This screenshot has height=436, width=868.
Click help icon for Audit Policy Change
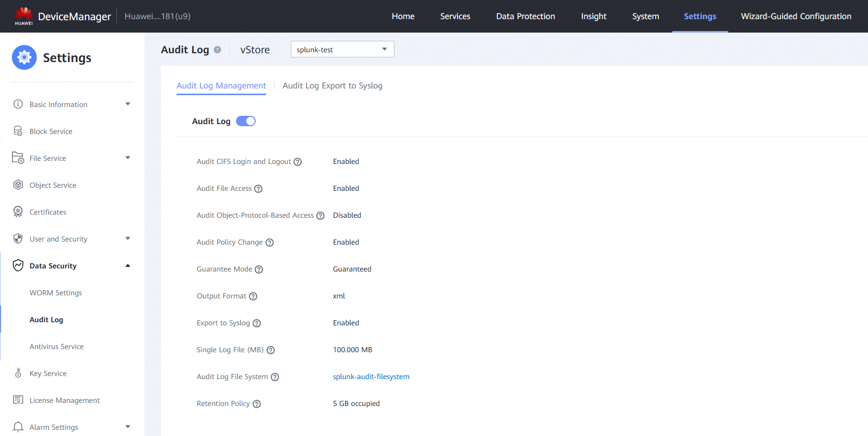coord(270,243)
